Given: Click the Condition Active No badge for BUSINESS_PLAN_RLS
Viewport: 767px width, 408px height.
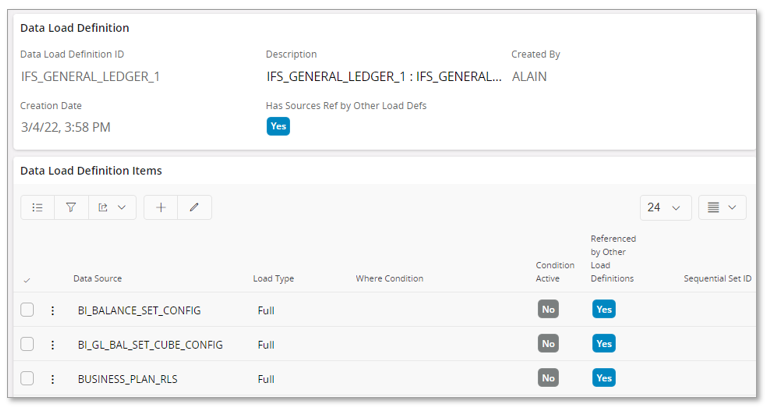Looking at the screenshot, I should [x=548, y=378].
